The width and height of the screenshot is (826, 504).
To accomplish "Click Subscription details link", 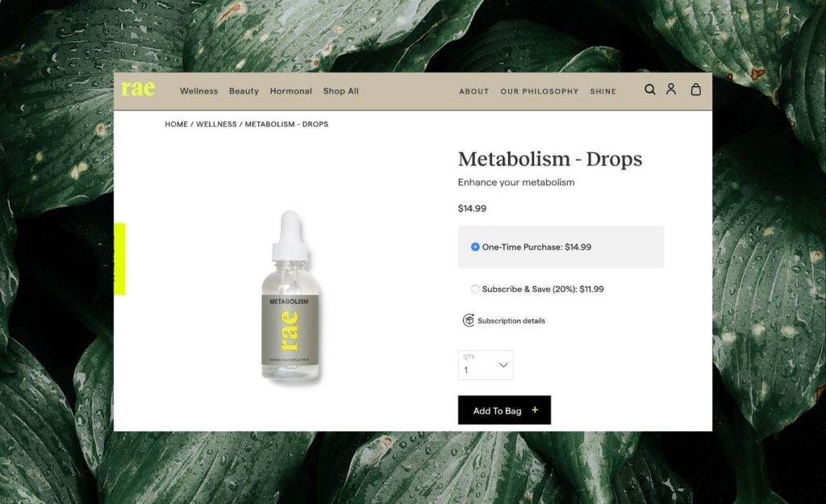I will [511, 321].
